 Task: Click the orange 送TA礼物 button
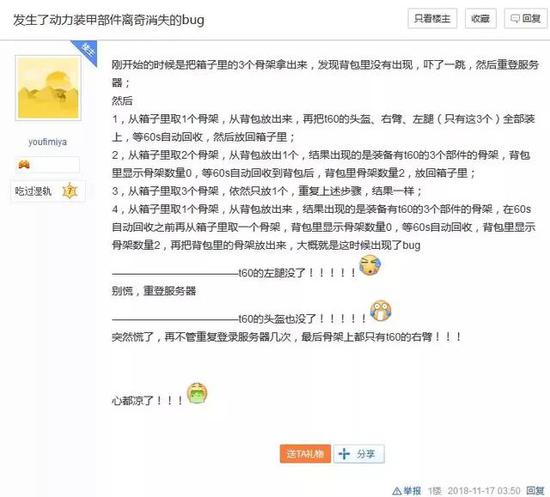pos(305,454)
